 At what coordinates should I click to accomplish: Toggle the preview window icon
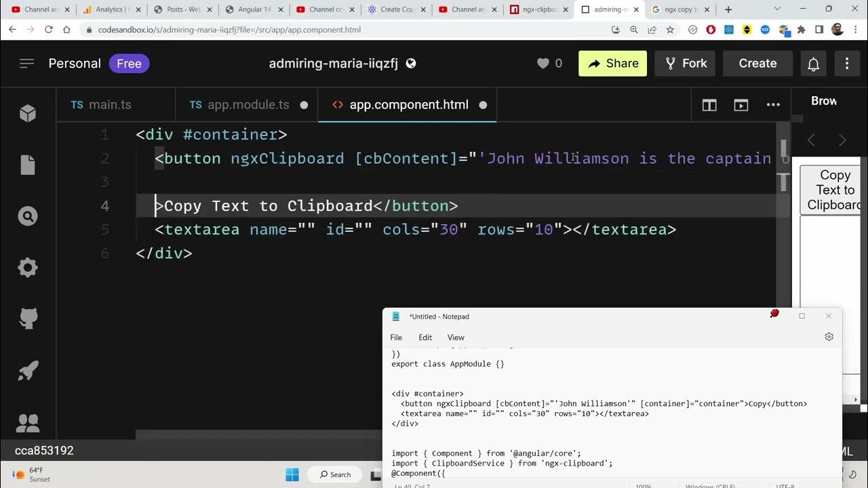[x=741, y=105]
